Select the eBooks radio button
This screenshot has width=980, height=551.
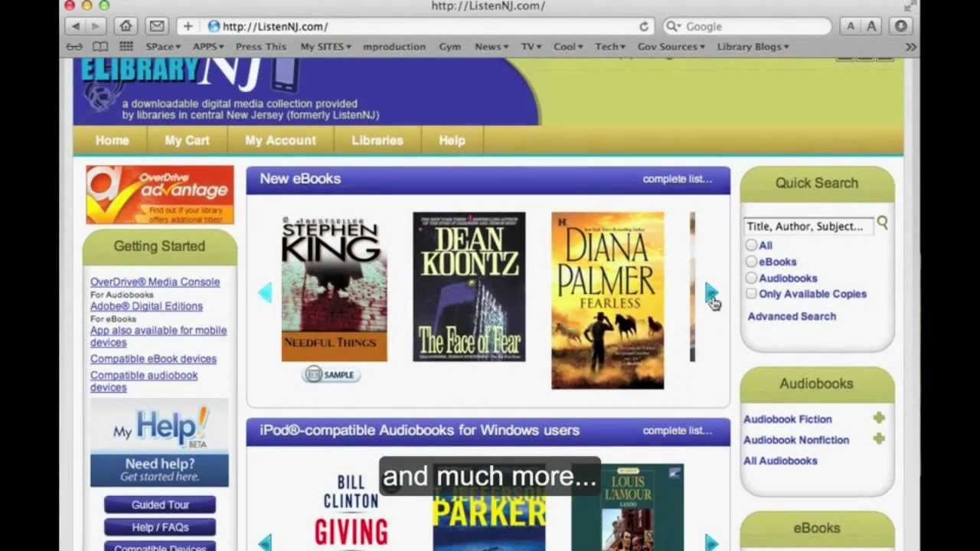[751, 262]
